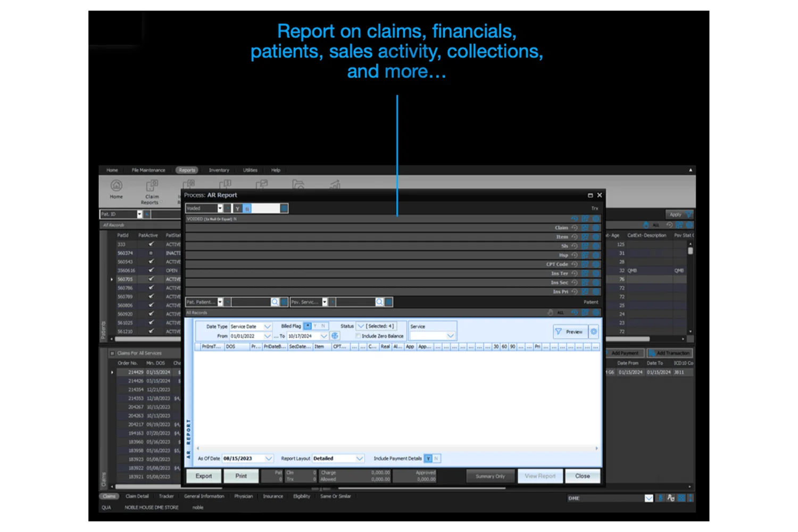Open the Claim Reports ribbon icon

(152, 192)
